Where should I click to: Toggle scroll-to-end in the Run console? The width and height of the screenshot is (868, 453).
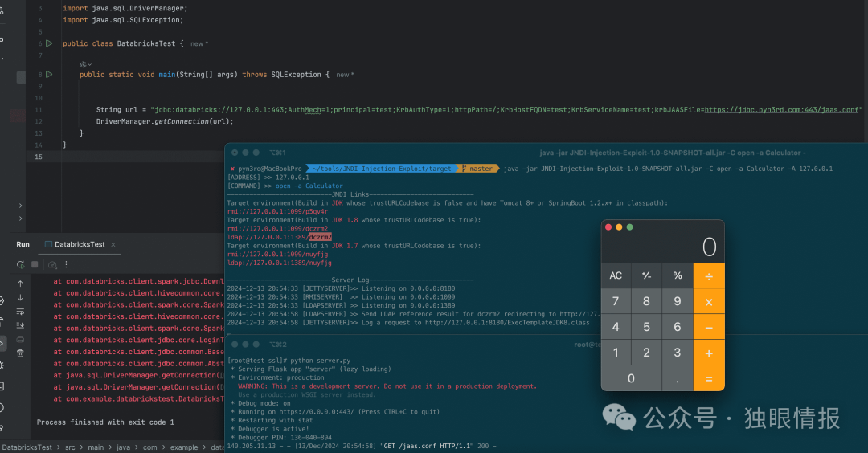point(20,325)
